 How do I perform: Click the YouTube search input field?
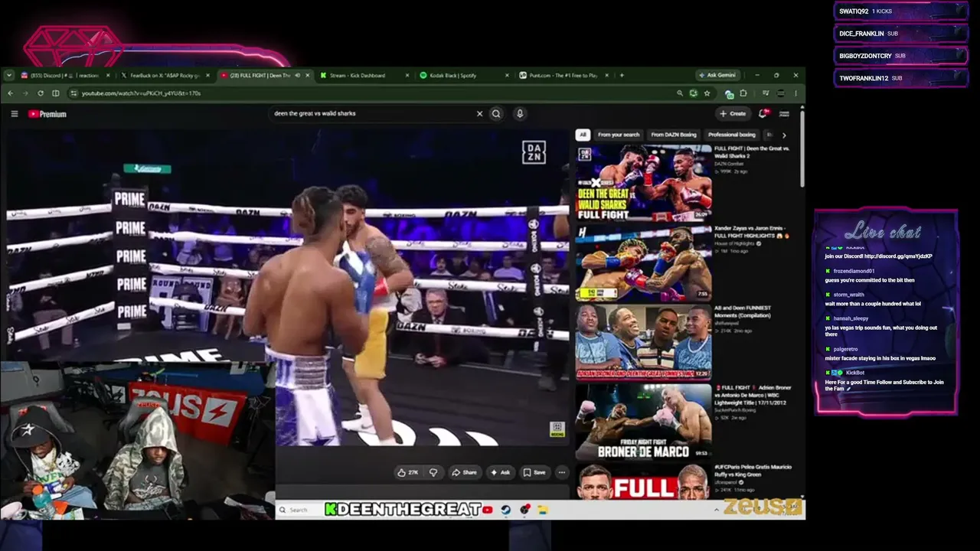pos(372,114)
